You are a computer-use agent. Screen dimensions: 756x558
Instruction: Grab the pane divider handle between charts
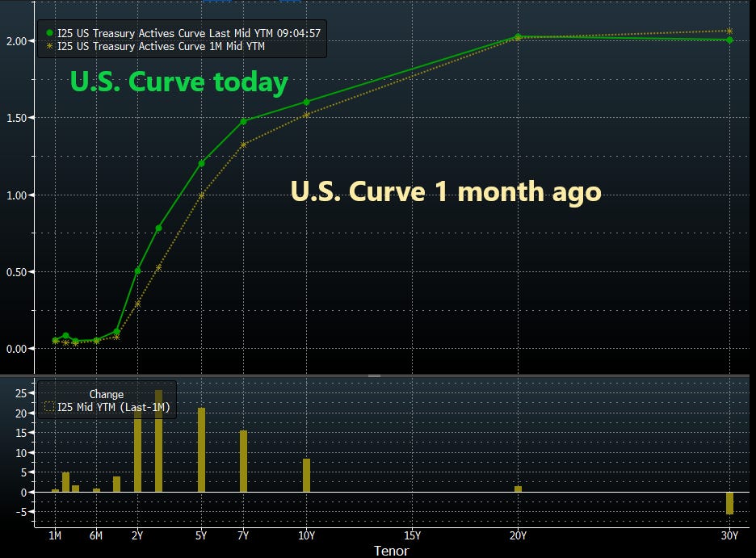[374, 375]
